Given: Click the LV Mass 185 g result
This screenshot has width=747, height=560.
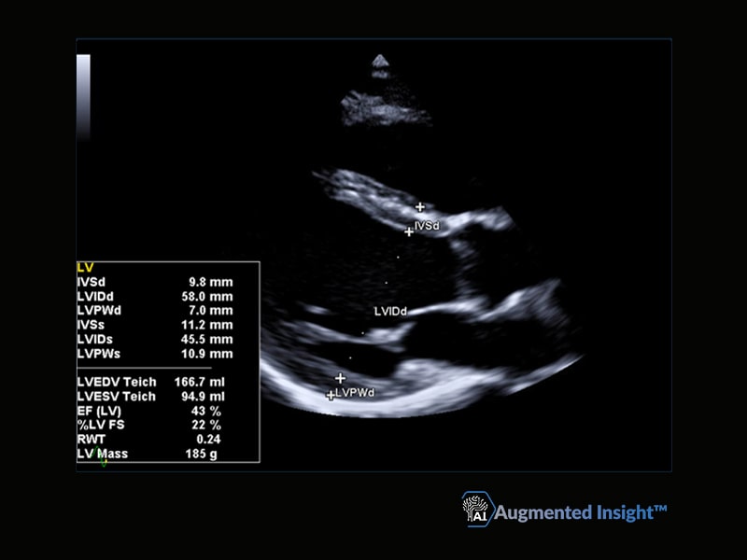Looking at the screenshot, I should point(148,454).
